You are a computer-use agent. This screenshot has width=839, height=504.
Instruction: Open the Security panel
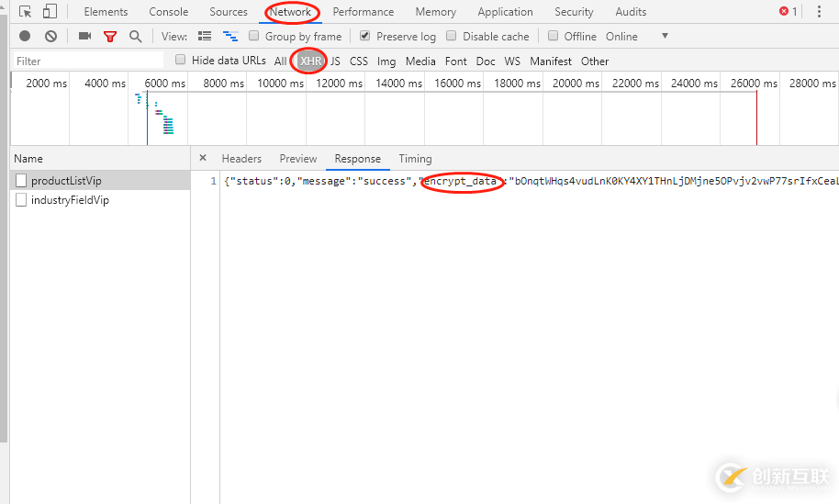[574, 12]
